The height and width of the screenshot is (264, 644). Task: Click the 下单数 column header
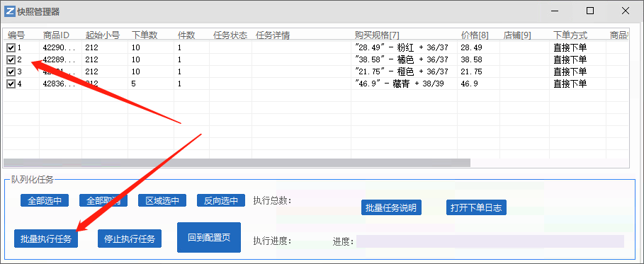point(145,35)
